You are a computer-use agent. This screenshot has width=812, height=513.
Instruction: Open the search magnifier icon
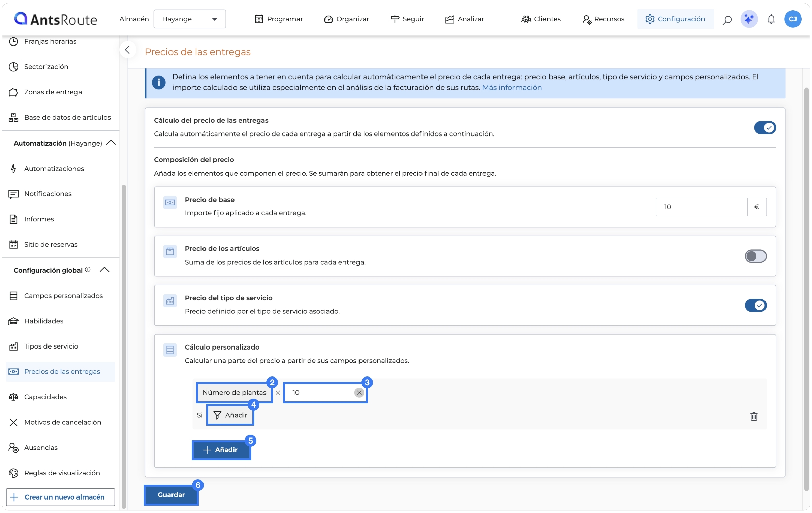[x=727, y=19]
